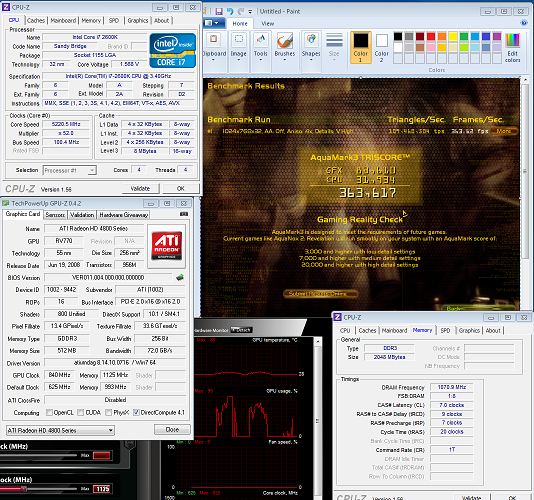Open the Customize Quick Access Toolbar dropdown in Paint
This screenshot has height=500, width=534.
click(x=250, y=12)
